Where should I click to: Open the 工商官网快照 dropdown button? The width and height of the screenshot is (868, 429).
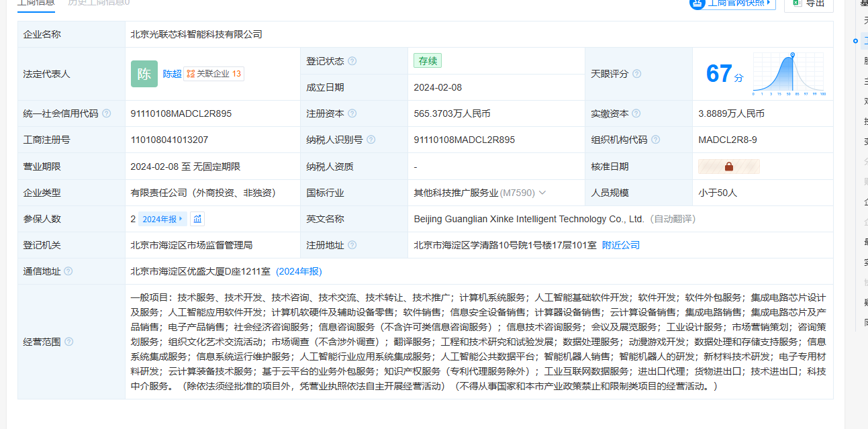pos(732,3)
